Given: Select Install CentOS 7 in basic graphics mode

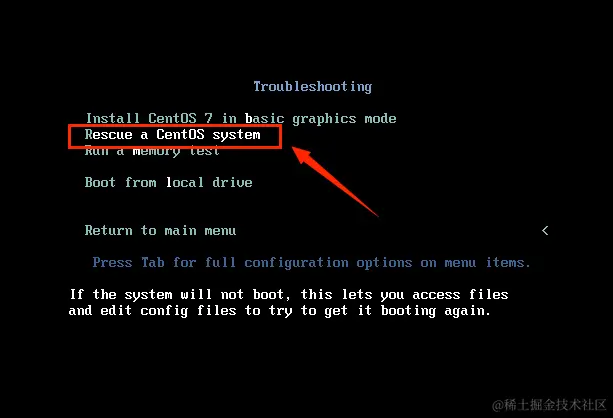Looking at the screenshot, I should coord(241,118).
